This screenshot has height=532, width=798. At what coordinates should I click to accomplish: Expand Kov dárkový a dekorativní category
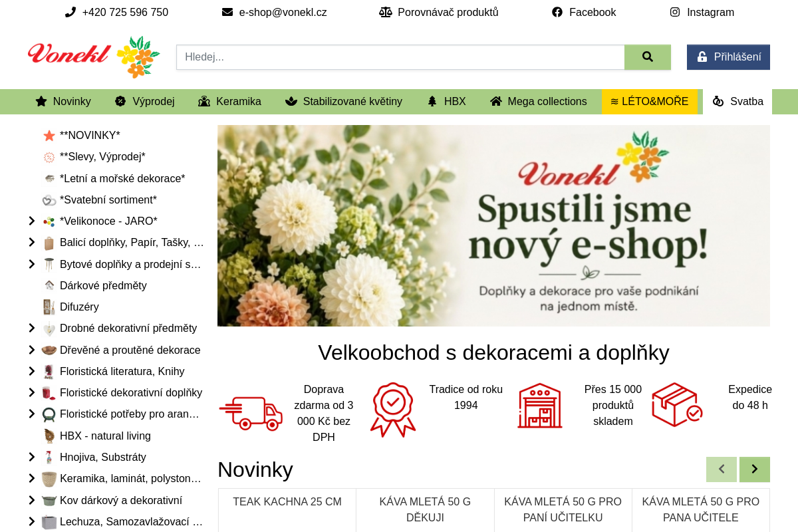[31, 500]
